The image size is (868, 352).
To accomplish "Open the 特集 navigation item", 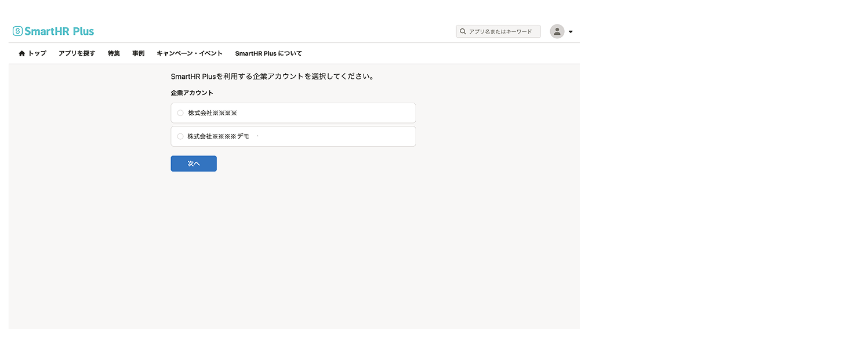I will (x=114, y=53).
